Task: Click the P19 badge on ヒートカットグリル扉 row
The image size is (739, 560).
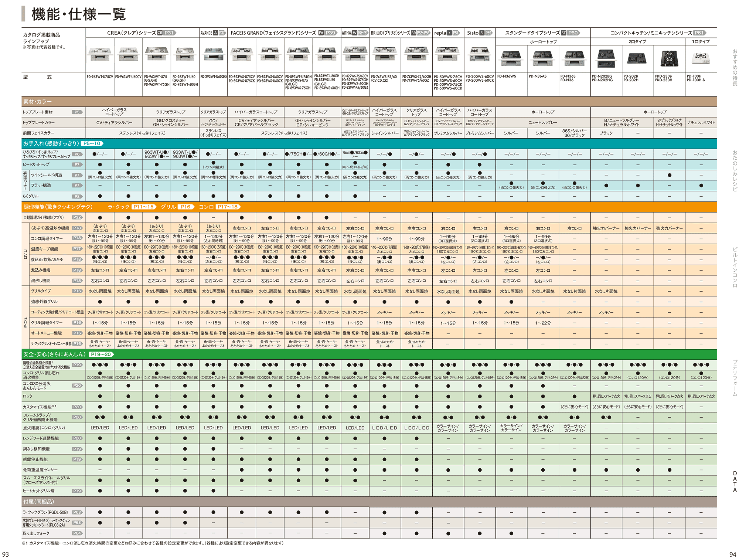Action: (77, 491)
